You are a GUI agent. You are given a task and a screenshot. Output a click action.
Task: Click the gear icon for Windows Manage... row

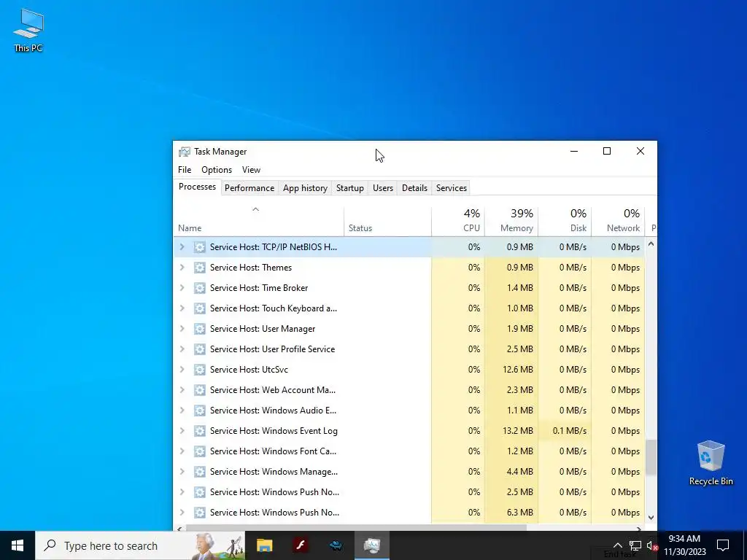[x=200, y=472]
